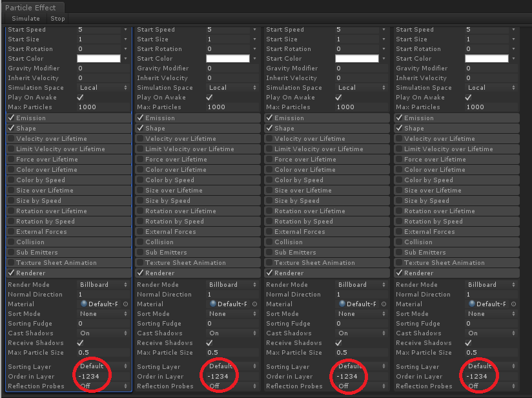Click Start Speed curve mode arrow, fifth column
Image resolution: width=532 pixels, height=398 pixels.
tap(514, 29)
